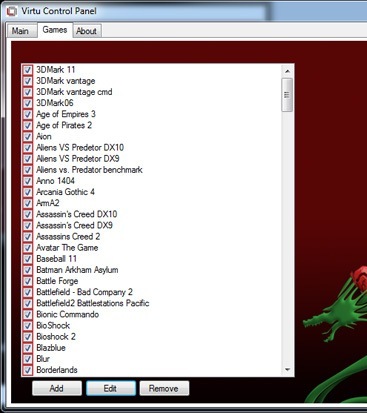Select "Age of Pirates 2" in the list
367x413 pixels.
[x=64, y=125]
